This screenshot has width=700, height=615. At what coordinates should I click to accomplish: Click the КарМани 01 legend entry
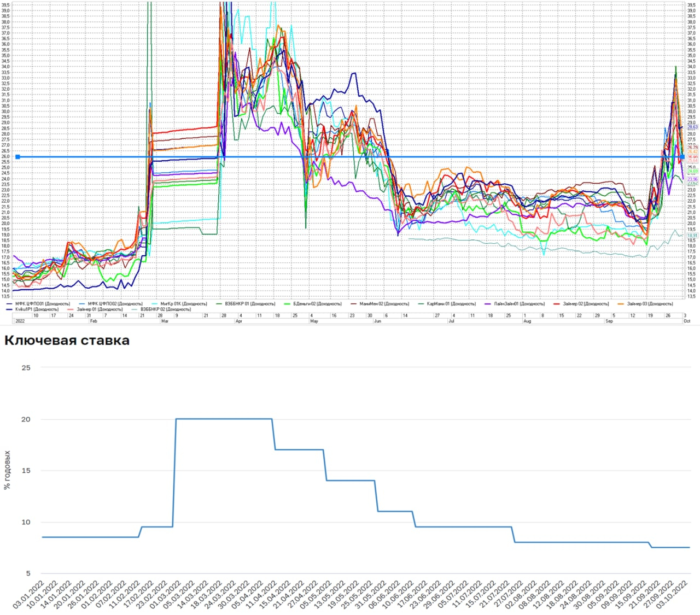447,303
